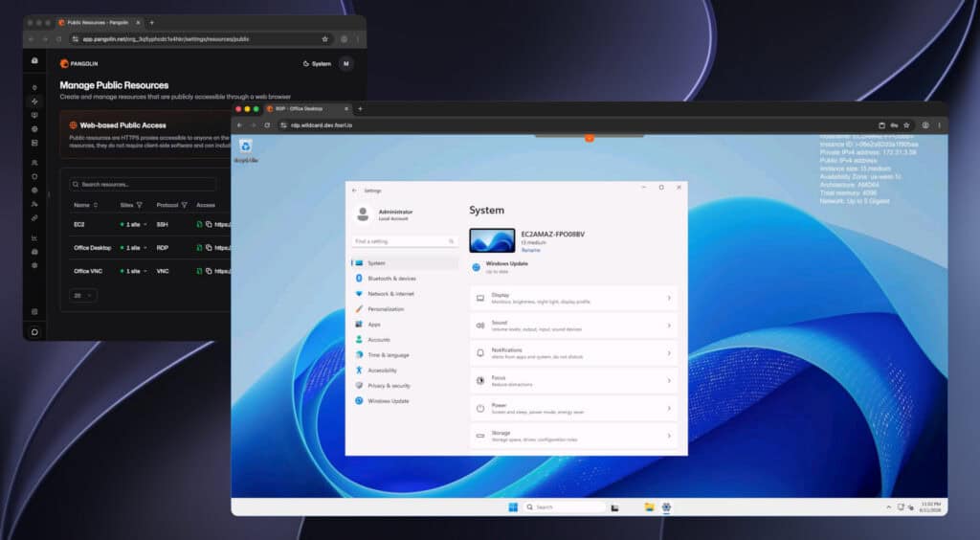This screenshot has height=540, width=980.
Task: Open the M user avatar menu
Action: pyautogui.click(x=345, y=64)
